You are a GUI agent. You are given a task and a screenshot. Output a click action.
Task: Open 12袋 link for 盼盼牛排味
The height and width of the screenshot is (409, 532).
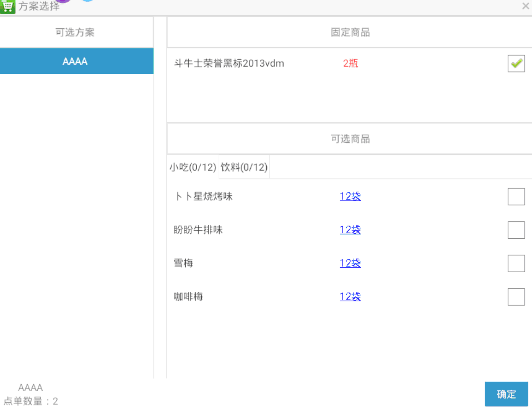pyautogui.click(x=350, y=230)
